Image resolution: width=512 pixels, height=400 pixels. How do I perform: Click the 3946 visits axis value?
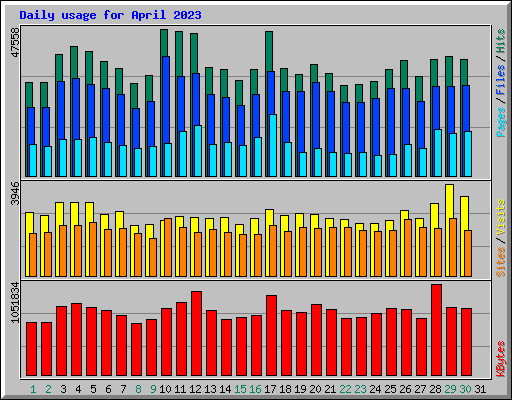tap(16, 193)
